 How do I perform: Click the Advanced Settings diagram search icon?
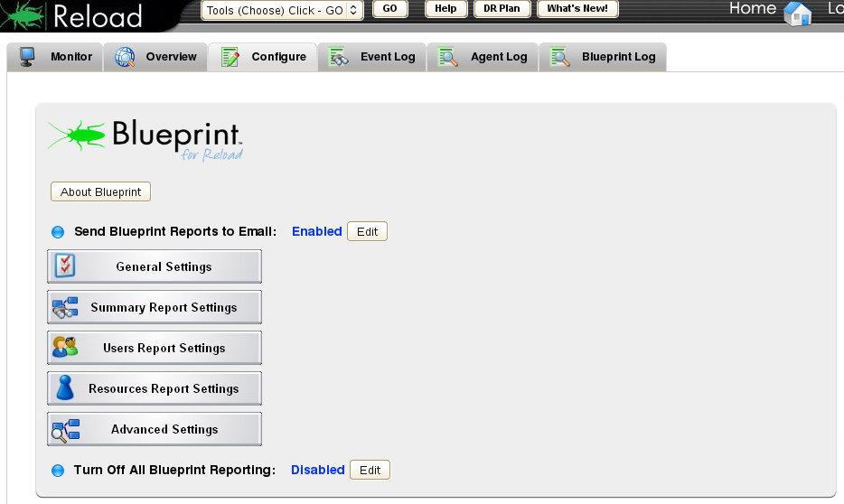point(65,430)
